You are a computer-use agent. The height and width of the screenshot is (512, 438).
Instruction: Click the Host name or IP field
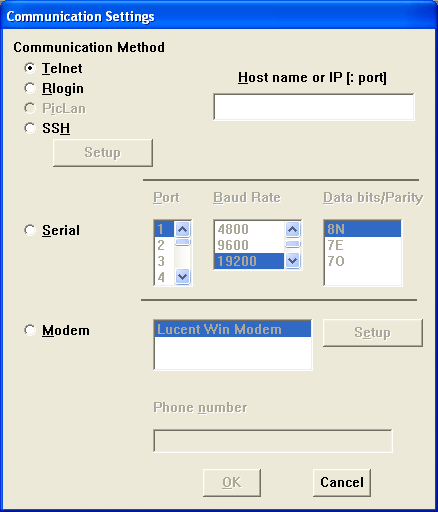point(314,107)
